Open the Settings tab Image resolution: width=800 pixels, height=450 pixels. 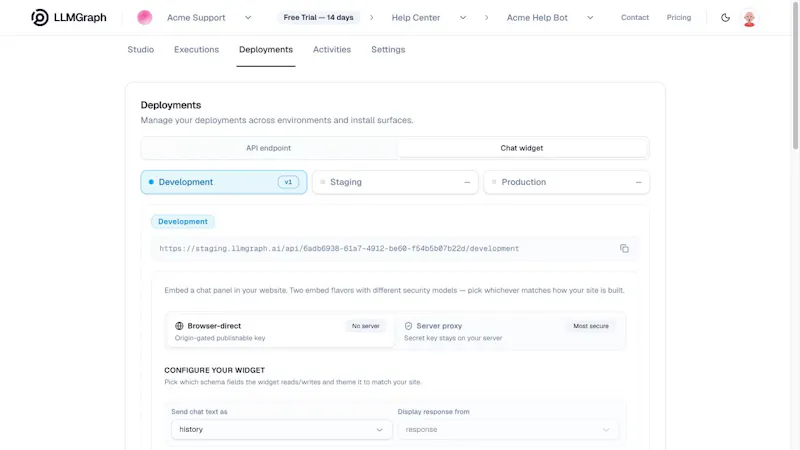[388, 49]
